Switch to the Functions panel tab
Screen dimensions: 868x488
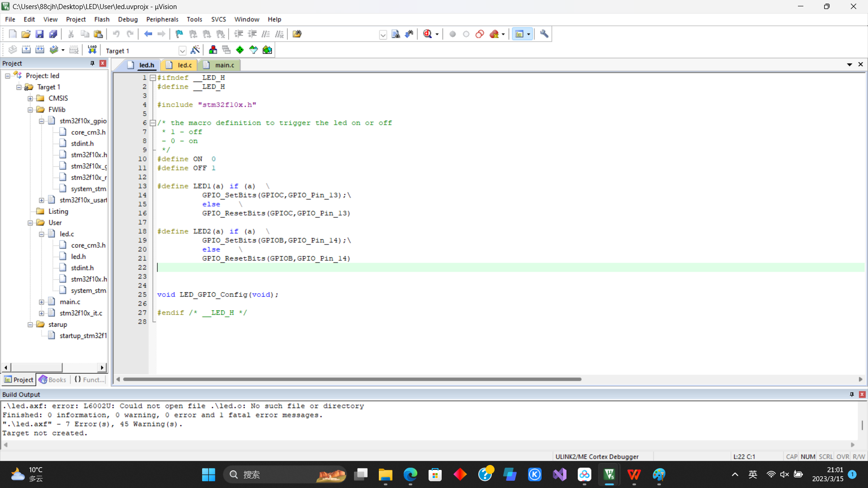click(x=89, y=380)
